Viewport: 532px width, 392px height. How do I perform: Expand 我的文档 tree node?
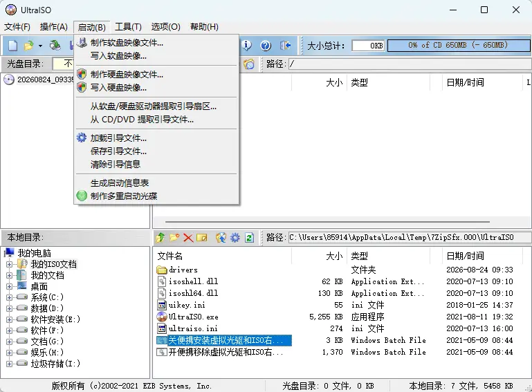pos(9,275)
